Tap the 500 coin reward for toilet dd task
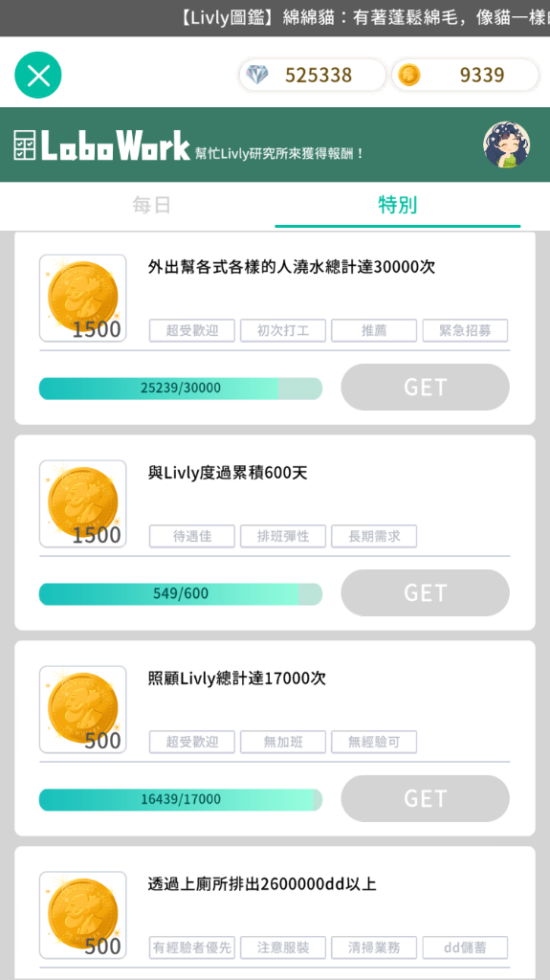Screen dimensions: 550x980 point(82,915)
